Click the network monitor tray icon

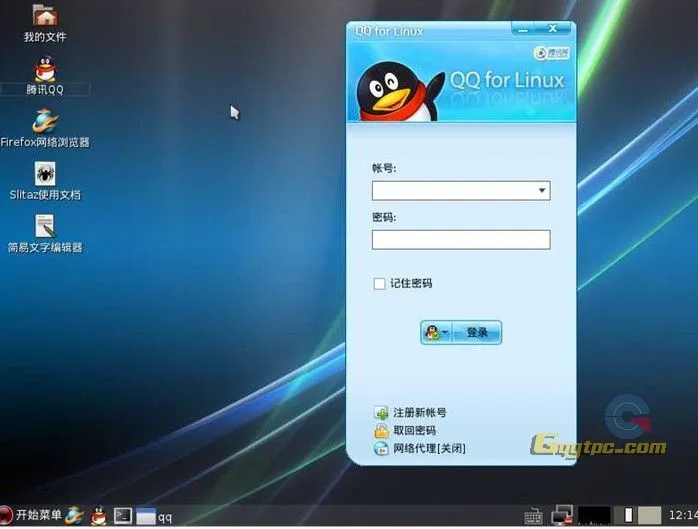click(x=562, y=516)
